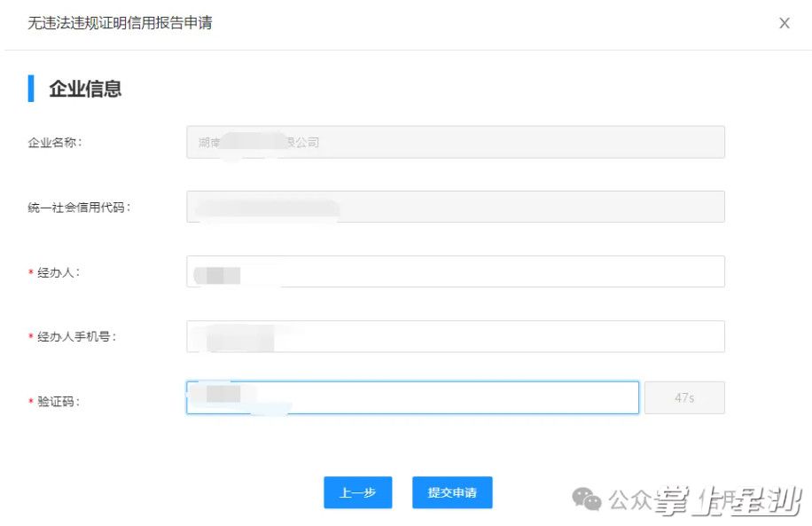Click the 统一社会信用代码 label
The width and height of the screenshot is (812, 526).
(79, 208)
